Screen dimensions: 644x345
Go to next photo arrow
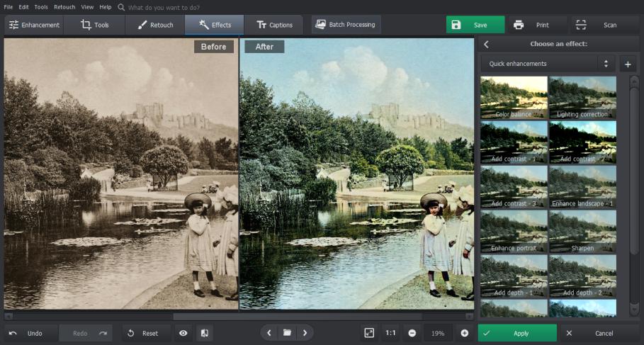tap(305, 333)
